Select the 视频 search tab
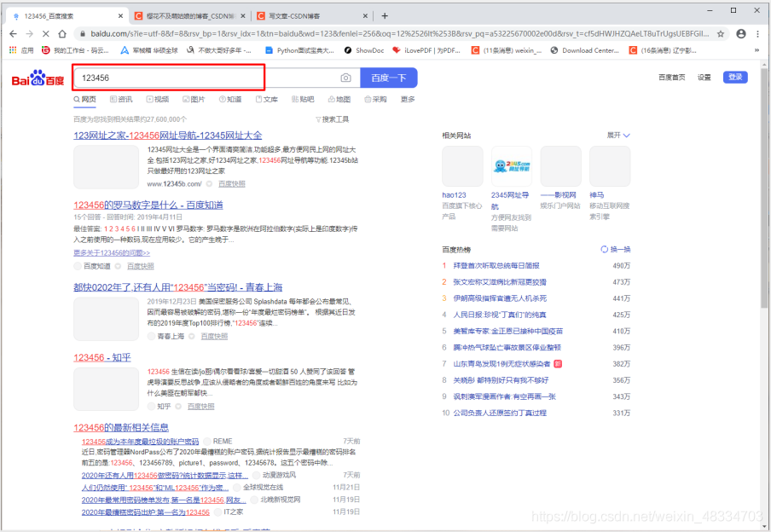Screen dimensions: 771x532 coord(158,99)
